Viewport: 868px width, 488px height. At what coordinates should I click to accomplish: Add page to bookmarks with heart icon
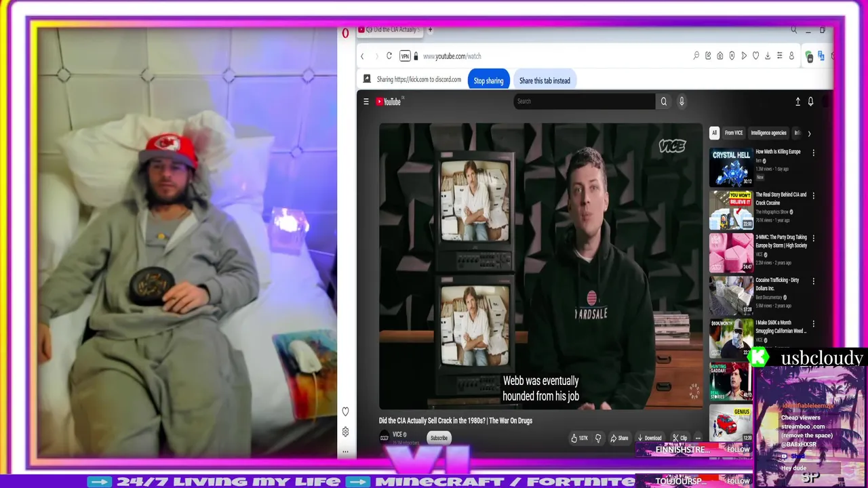(755, 56)
